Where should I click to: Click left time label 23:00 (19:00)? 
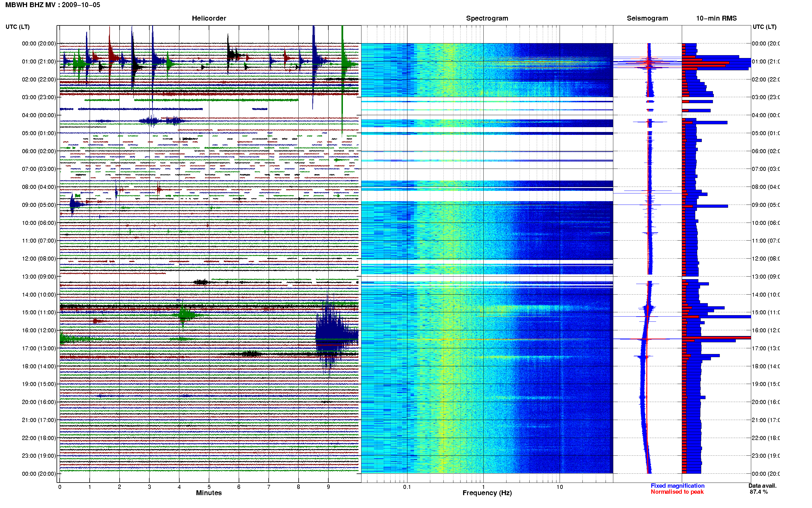point(39,456)
